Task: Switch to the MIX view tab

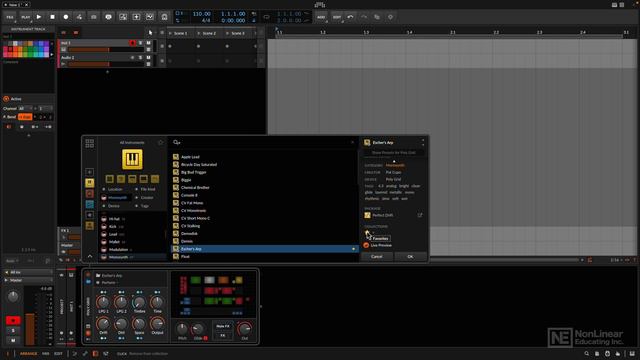Action: (x=46, y=353)
